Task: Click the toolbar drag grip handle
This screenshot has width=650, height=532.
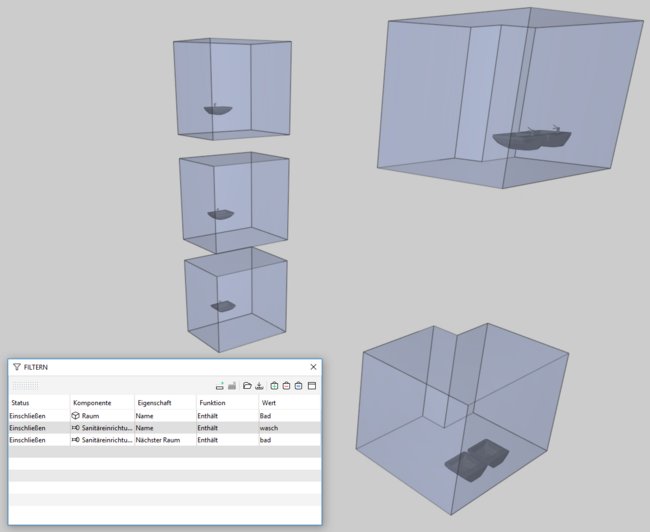Action: click(25, 386)
